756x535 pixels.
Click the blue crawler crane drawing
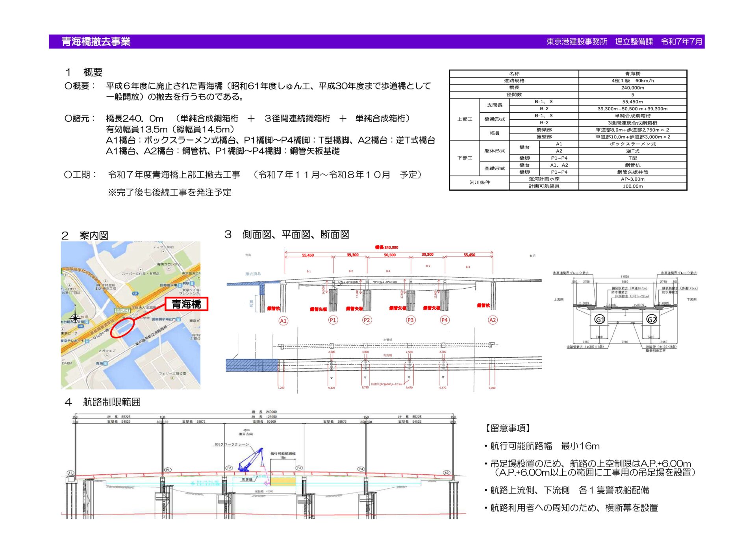point(250,459)
